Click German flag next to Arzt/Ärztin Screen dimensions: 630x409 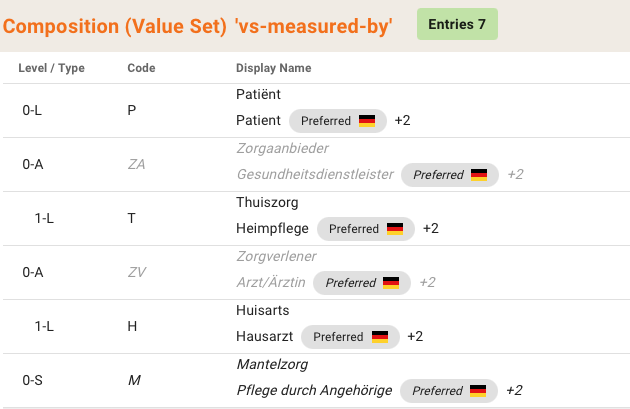click(x=391, y=283)
